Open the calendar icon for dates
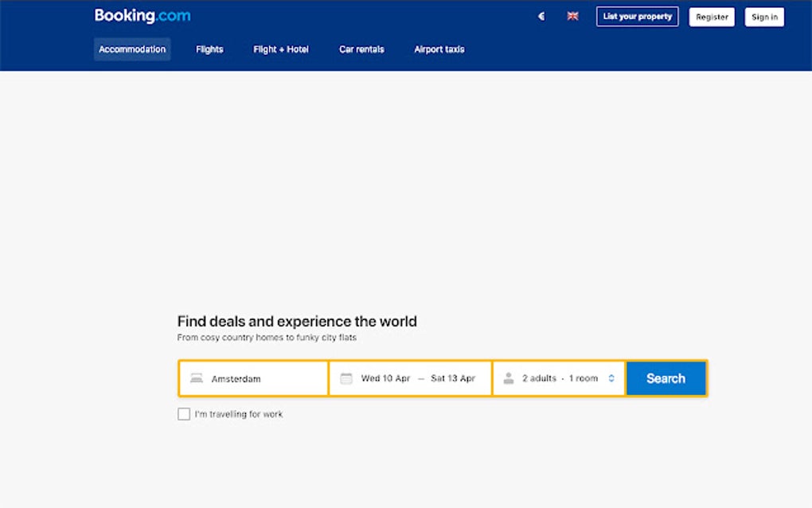 coord(347,378)
